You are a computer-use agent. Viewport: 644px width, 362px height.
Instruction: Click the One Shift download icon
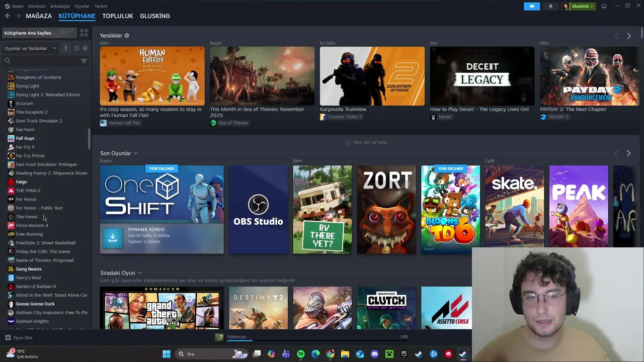tap(113, 238)
